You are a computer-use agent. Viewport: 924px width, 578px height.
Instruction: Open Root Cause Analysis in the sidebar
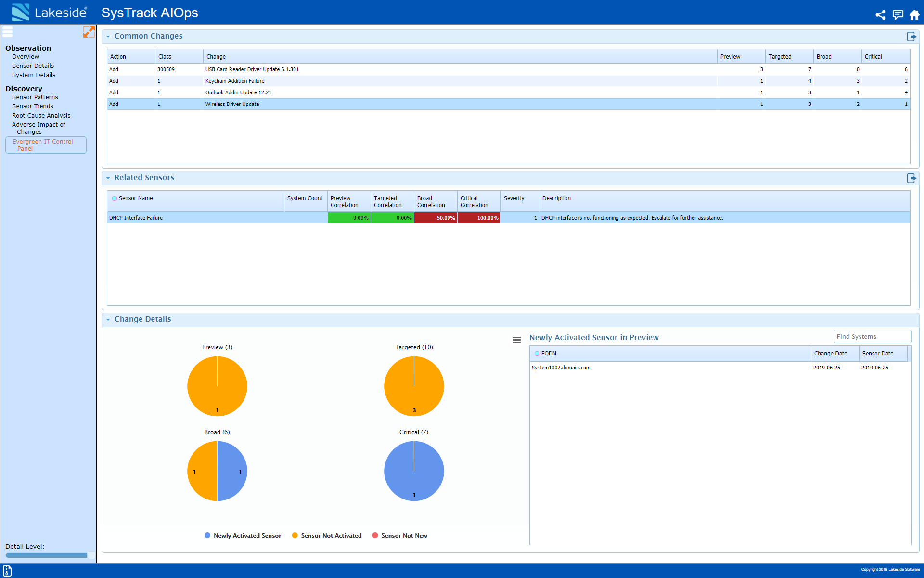coord(41,115)
